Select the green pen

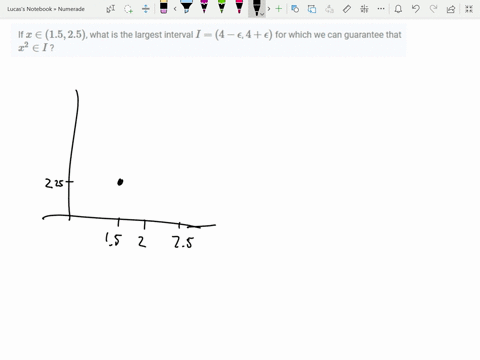click(222, 7)
